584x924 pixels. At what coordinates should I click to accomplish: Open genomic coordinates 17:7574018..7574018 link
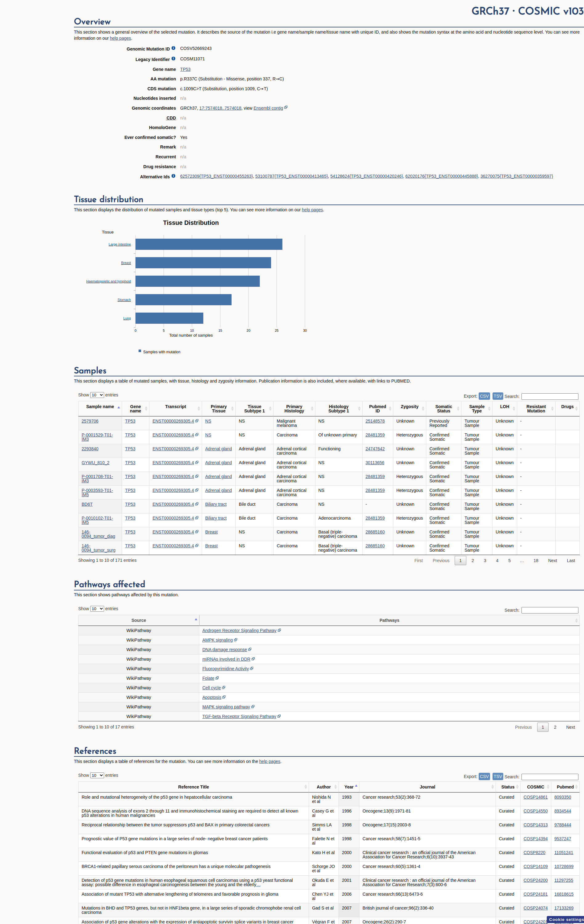point(220,108)
